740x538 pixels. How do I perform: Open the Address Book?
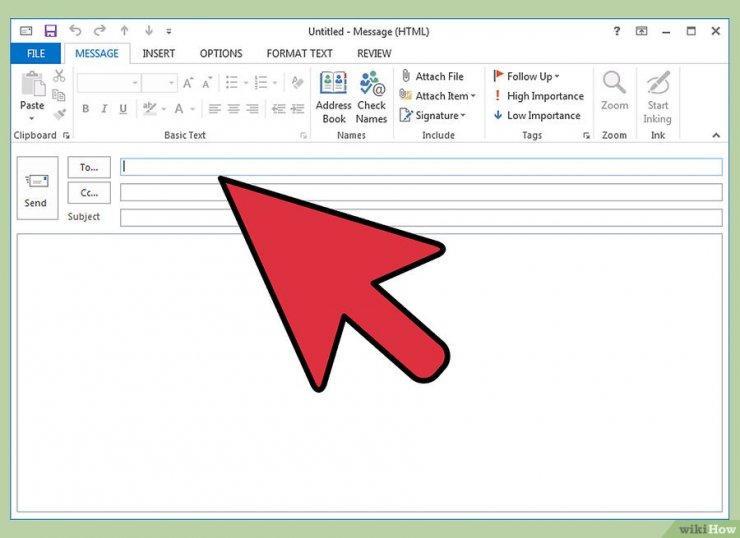tap(333, 97)
